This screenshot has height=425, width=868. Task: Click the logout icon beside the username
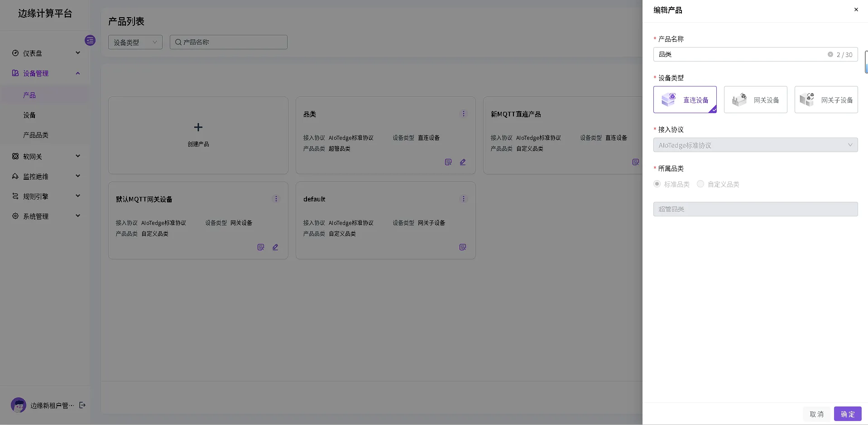tap(82, 405)
